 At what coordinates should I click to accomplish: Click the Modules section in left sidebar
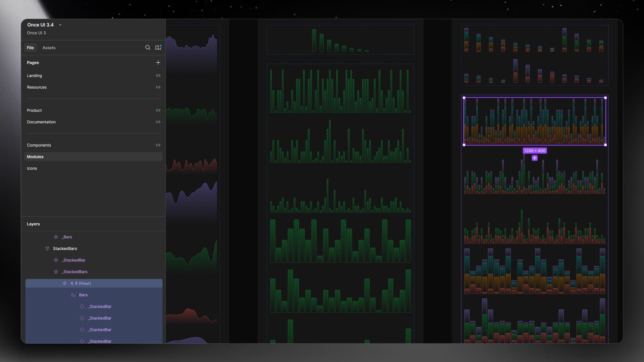(x=35, y=157)
